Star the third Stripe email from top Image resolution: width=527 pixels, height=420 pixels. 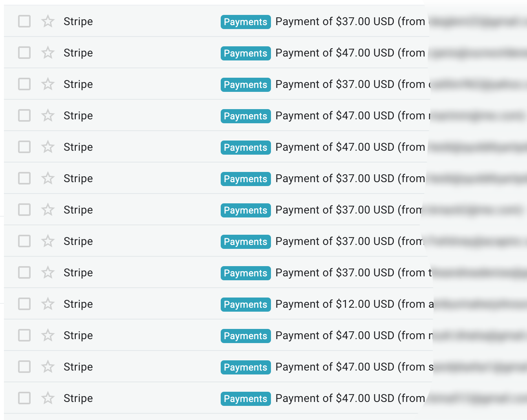(48, 84)
